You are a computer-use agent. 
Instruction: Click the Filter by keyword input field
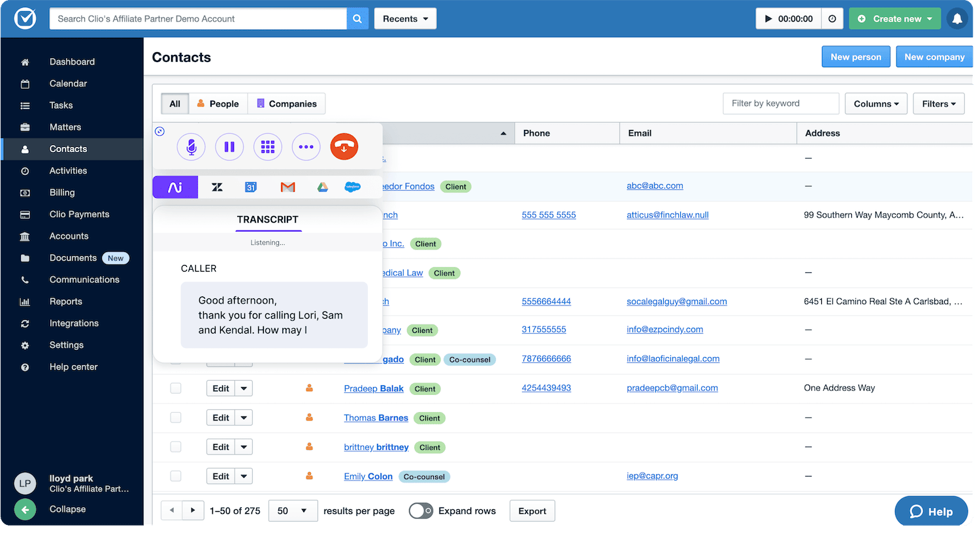(x=780, y=103)
